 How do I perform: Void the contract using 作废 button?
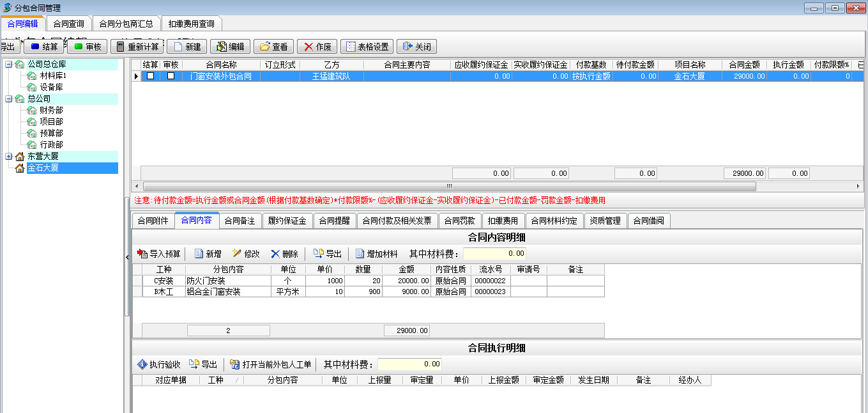(x=317, y=47)
